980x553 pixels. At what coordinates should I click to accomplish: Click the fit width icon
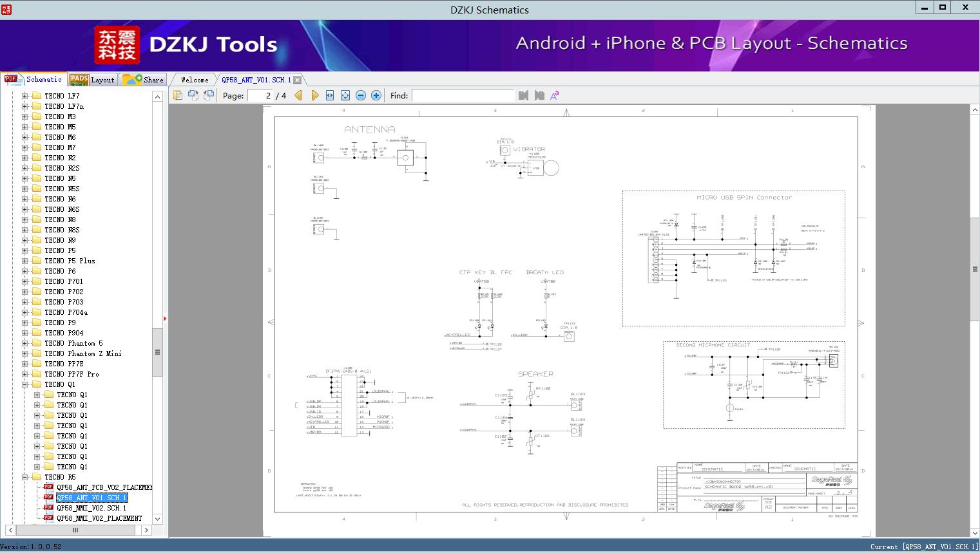(x=330, y=95)
